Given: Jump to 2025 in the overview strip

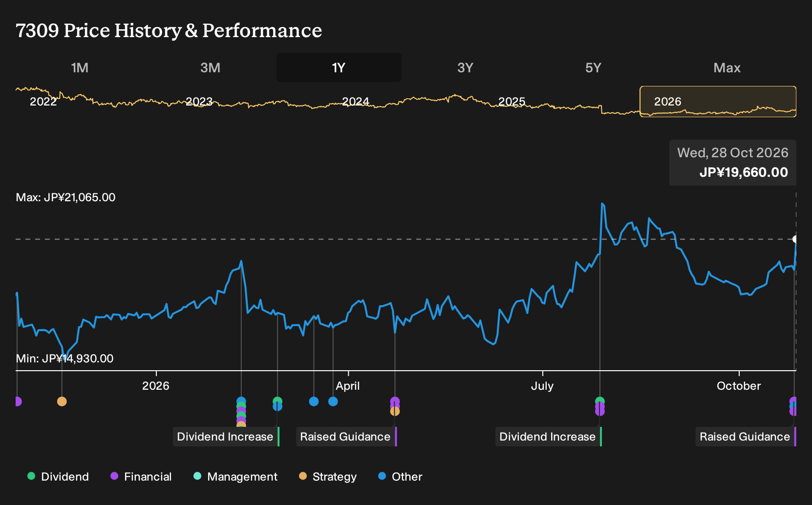Looking at the screenshot, I should coord(512,102).
